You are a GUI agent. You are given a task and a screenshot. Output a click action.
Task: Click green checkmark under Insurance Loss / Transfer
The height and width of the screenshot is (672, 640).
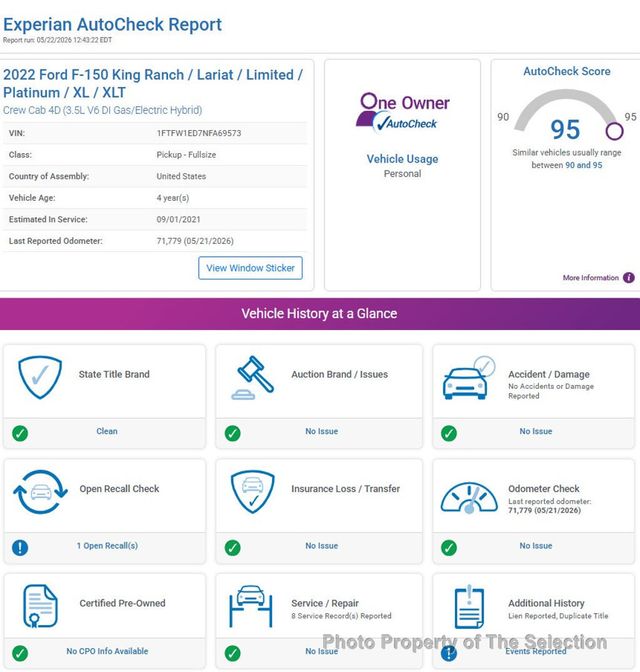pos(232,548)
